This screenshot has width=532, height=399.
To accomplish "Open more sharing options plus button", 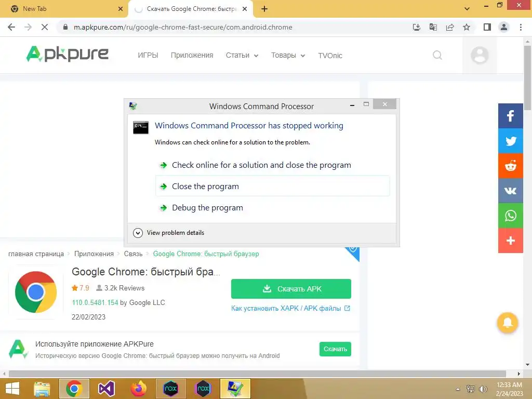I will [x=510, y=241].
